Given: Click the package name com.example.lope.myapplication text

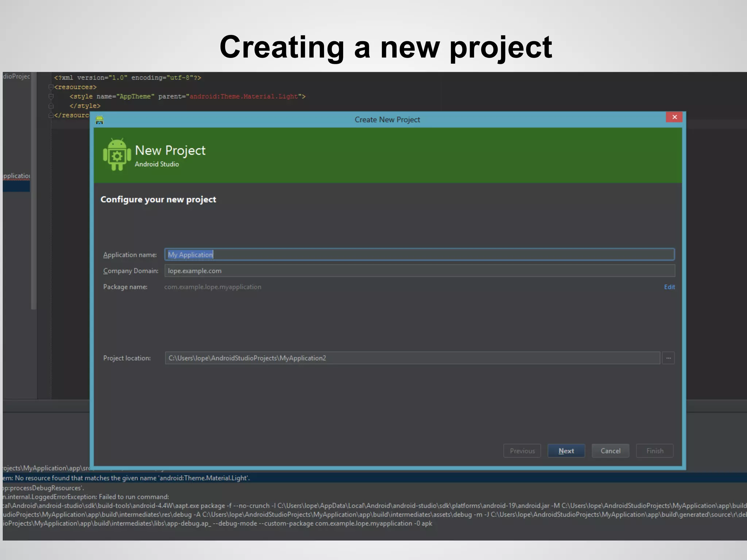Looking at the screenshot, I should click(x=213, y=287).
